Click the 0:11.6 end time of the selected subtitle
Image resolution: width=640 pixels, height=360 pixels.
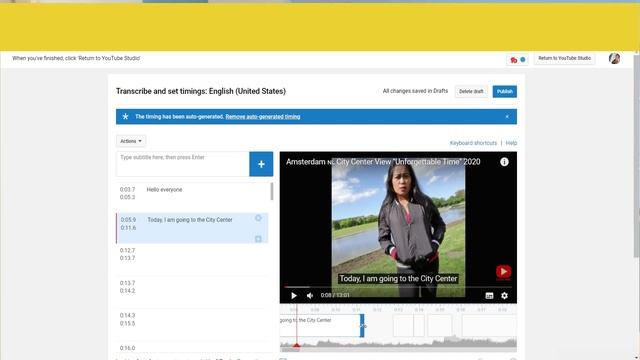128,228
